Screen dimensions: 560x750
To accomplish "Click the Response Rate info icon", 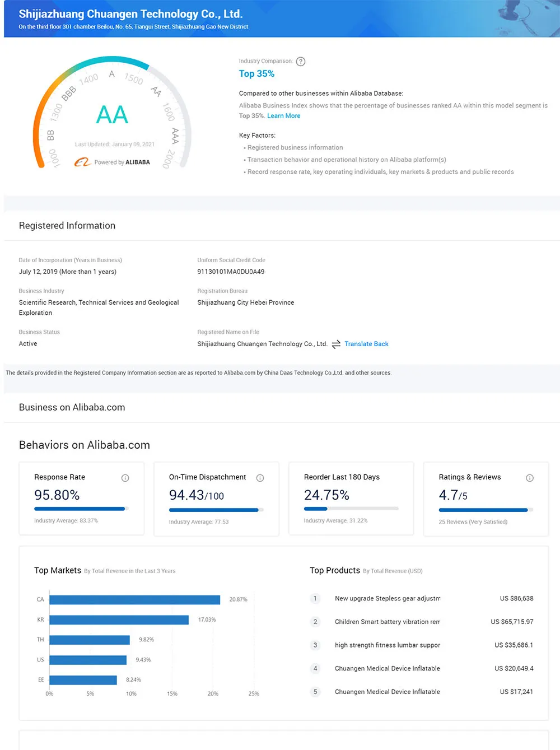I will pos(125,478).
